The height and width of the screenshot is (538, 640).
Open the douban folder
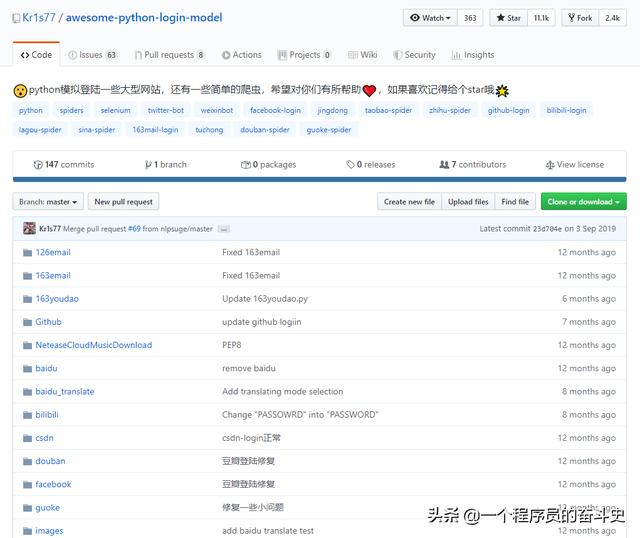click(50, 461)
